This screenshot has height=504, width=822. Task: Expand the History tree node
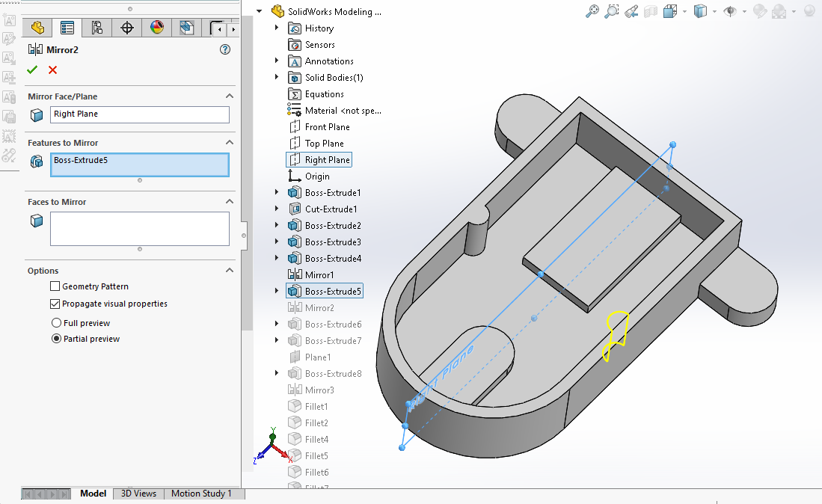coord(277,28)
